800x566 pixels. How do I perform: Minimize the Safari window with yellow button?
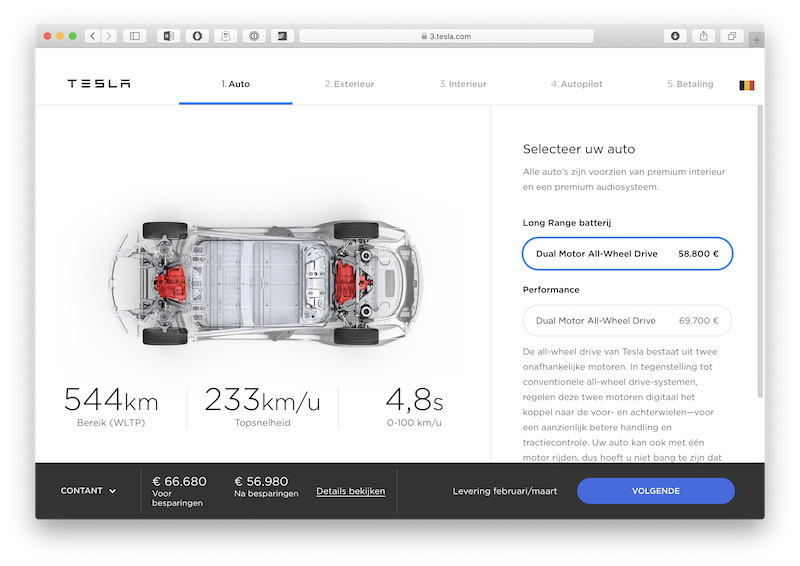click(60, 36)
